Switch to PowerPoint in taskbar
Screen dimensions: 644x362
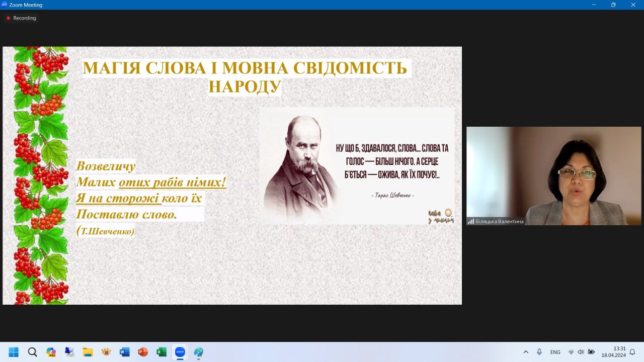point(143,352)
